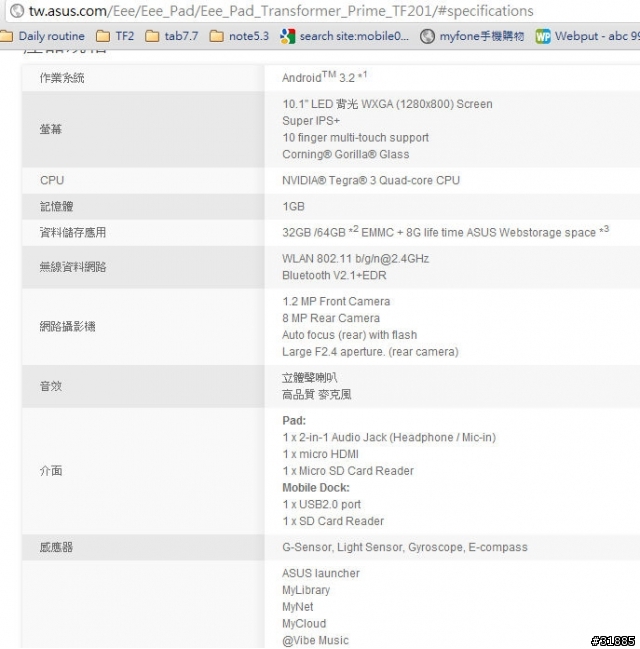
Task: Click the 2-in-1 Audio Jack line
Action: coord(389,437)
